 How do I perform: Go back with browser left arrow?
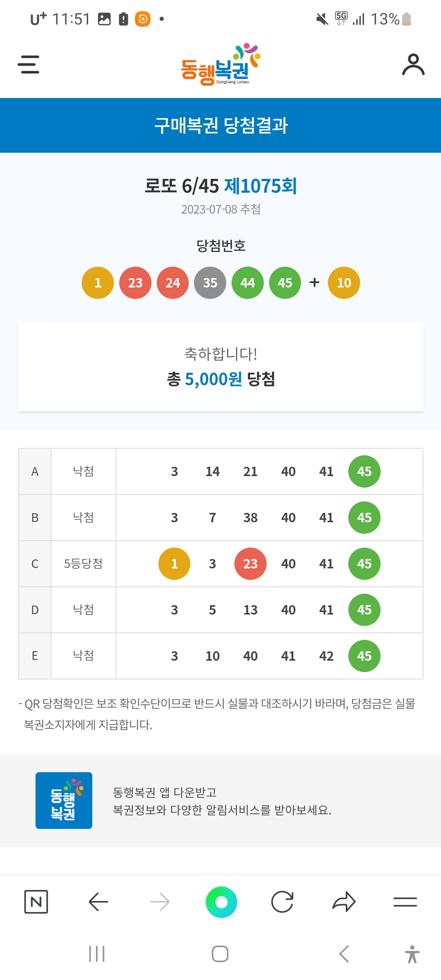click(x=98, y=902)
